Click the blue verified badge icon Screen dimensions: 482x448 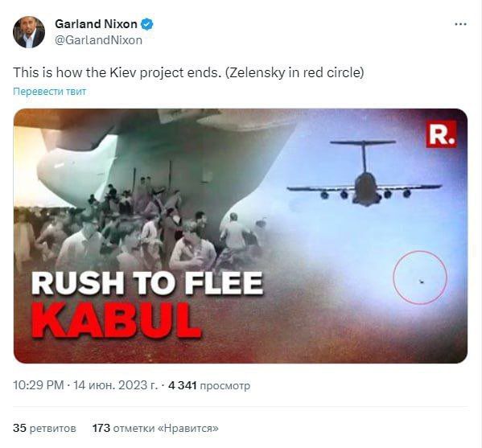(147, 24)
